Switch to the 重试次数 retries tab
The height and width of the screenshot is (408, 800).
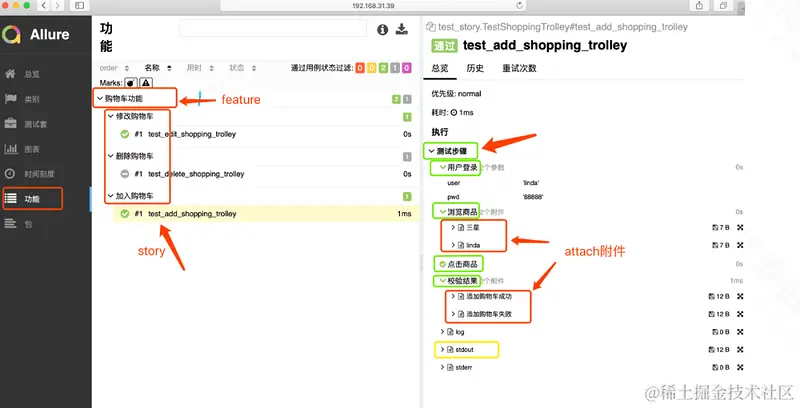pyautogui.click(x=519, y=68)
